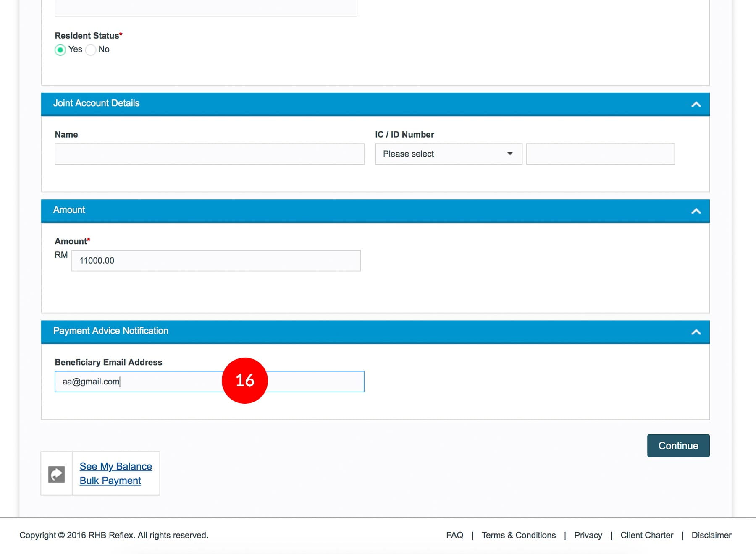
Task: Collapse Payment Advice Notification section
Action: pyautogui.click(x=696, y=332)
